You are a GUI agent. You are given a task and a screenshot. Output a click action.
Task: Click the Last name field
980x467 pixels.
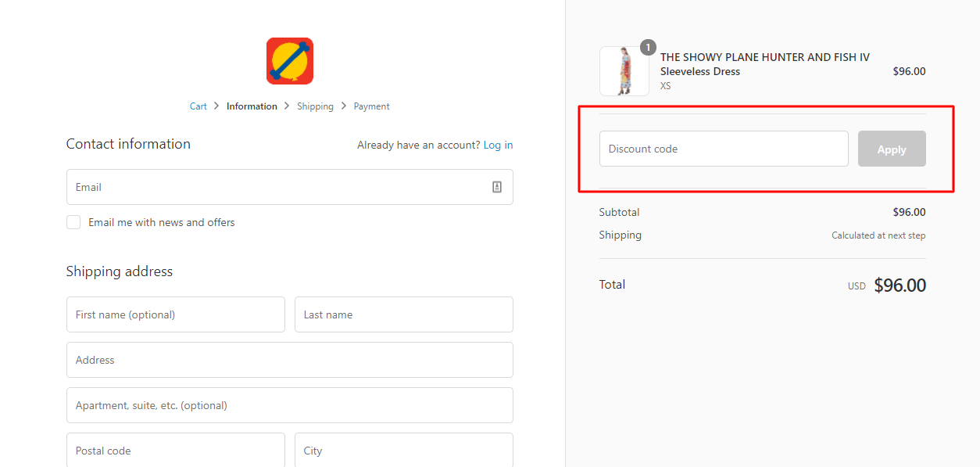(404, 314)
